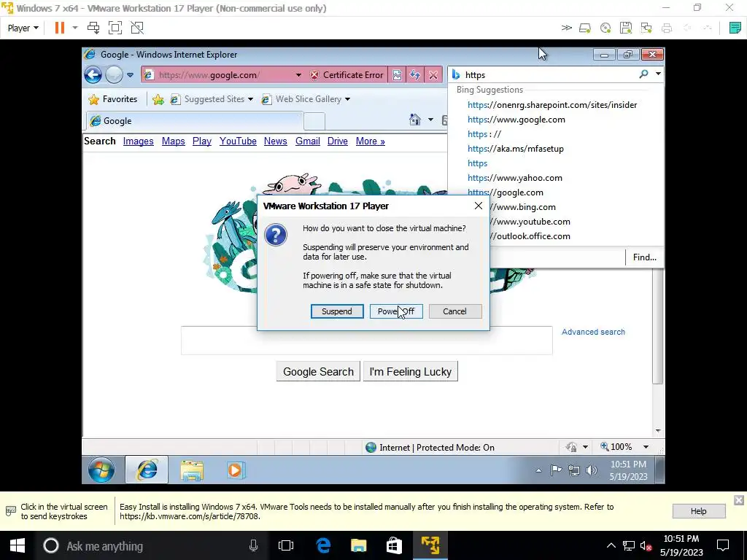Click the Certificate Error warning
747x560 pixels.
pos(347,75)
